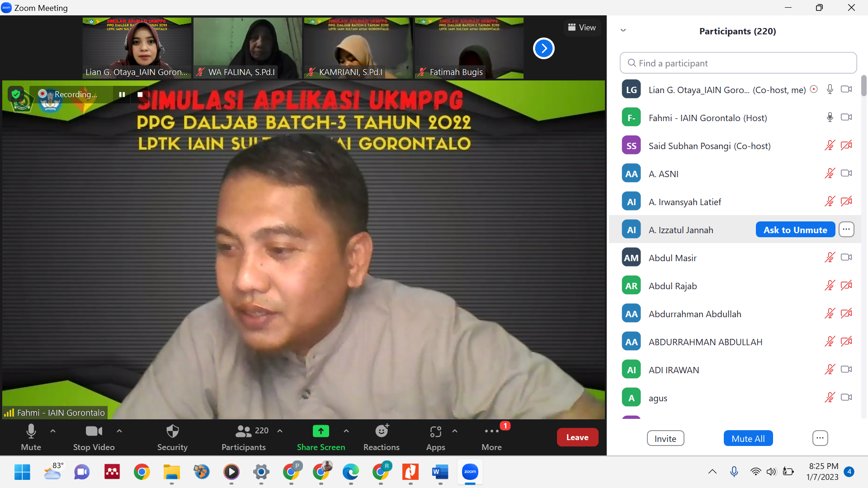The width and height of the screenshot is (868, 488).
Task: Open more options for A. Izzatul Jannah
Action: click(x=846, y=230)
